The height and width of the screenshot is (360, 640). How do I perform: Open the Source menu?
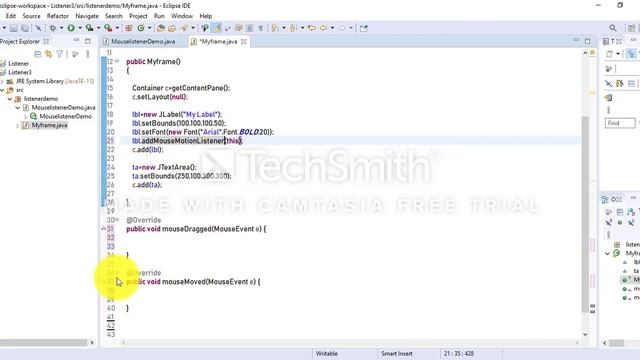point(31,16)
